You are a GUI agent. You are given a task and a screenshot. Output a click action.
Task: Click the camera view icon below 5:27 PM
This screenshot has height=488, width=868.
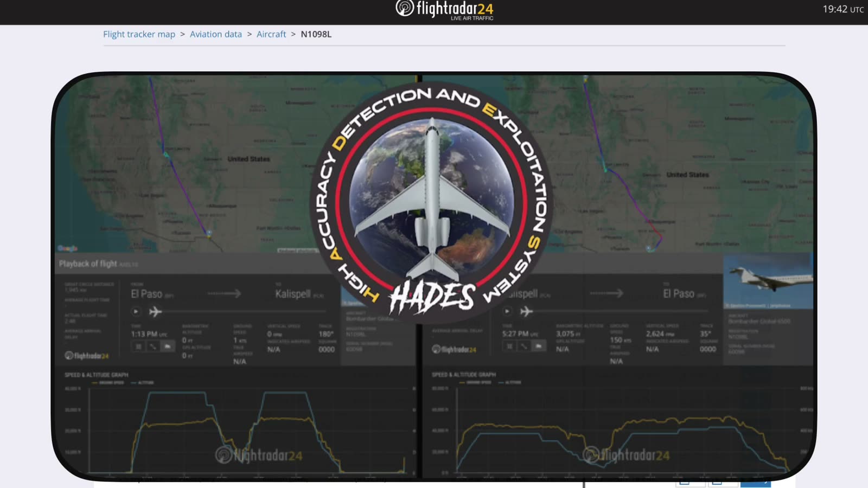(538, 346)
